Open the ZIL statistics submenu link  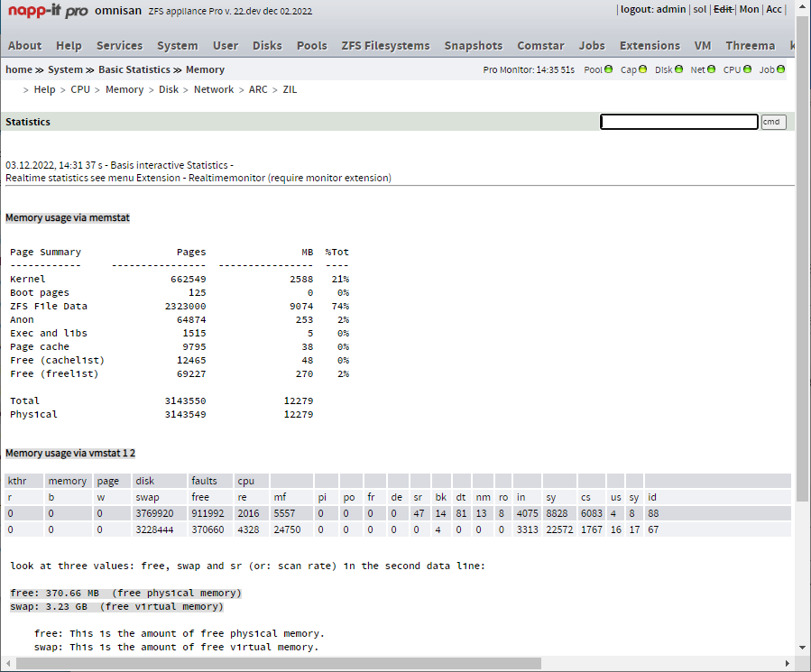pos(290,89)
